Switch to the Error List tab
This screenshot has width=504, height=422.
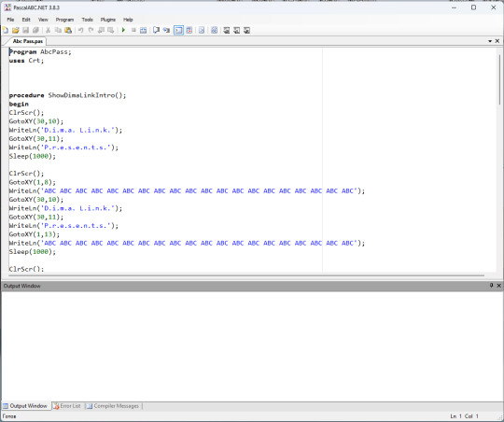67,406
